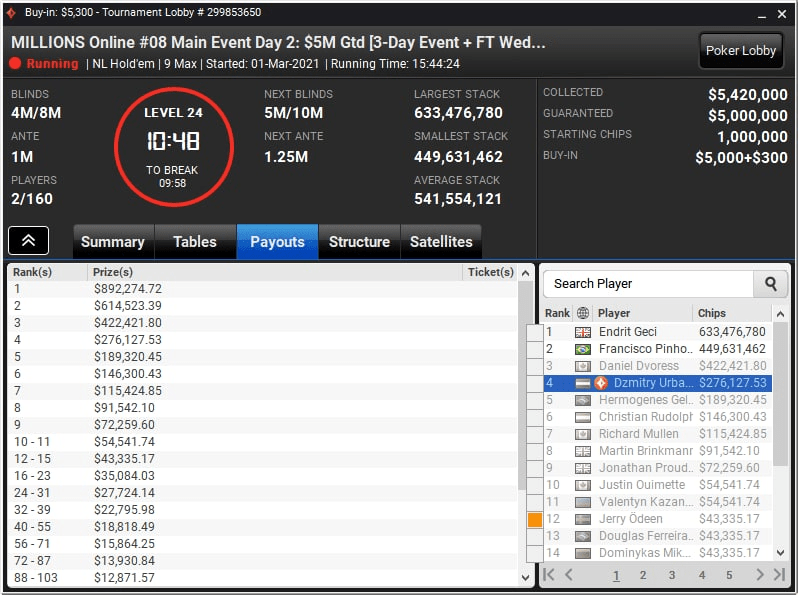Viewport: 798px width, 595px height.
Task: Go to first page of player list
Action: click(x=549, y=575)
